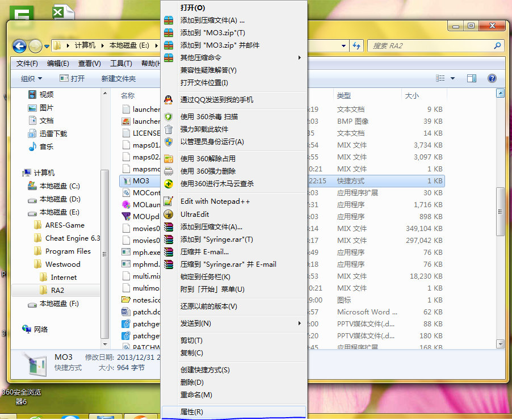
Task: Click the file list scroll-down arrow
Action: (500, 343)
